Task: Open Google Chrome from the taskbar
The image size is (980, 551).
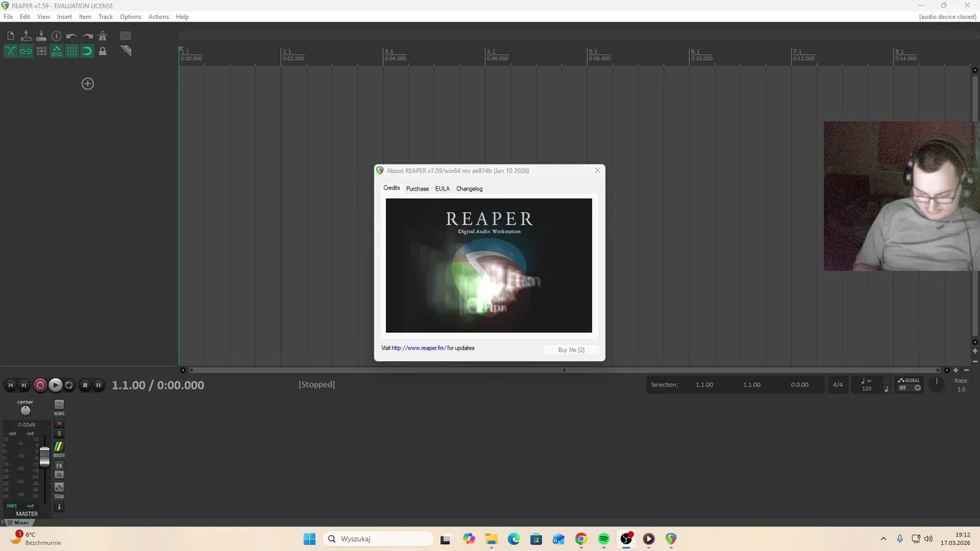Action: click(581, 539)
